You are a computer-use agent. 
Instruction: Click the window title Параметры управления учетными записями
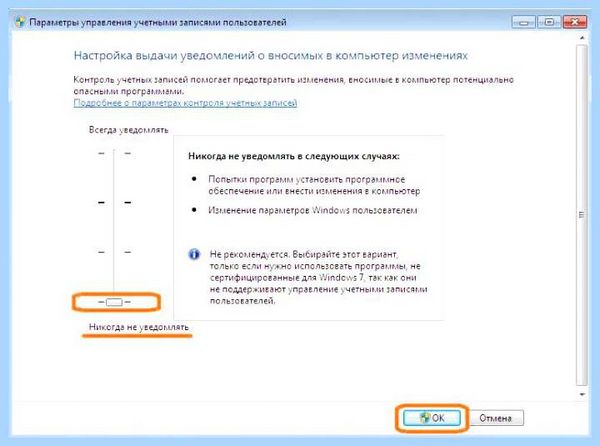coord(158,23)
